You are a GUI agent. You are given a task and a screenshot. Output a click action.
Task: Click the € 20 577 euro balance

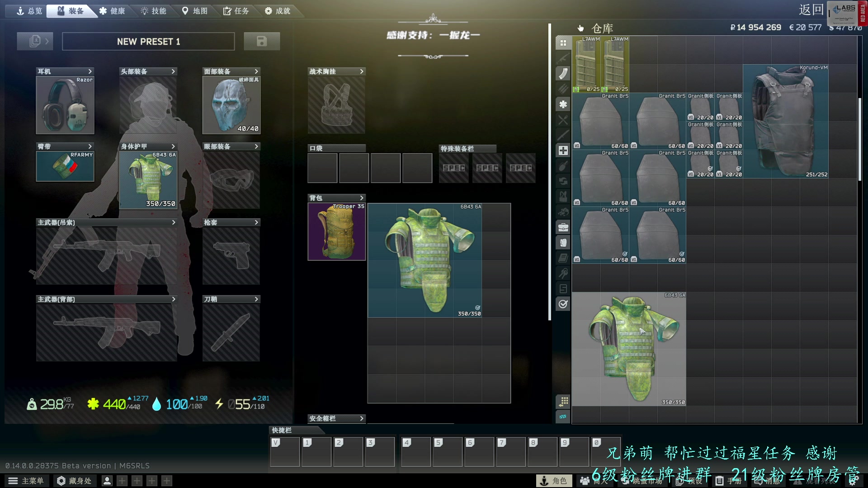[x=805, y=28]
